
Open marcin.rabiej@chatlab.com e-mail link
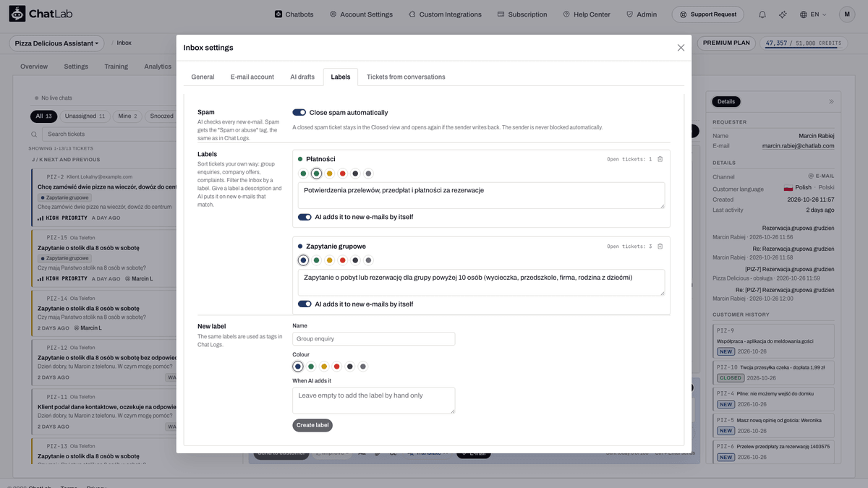[x=798, y=145]
